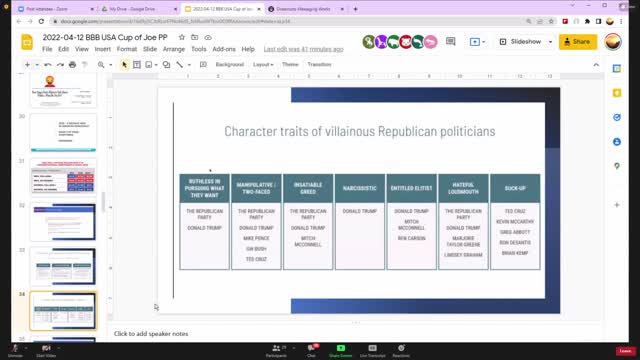Open the comment history icon
Screen dimensions: 640x360
(451, 42)
